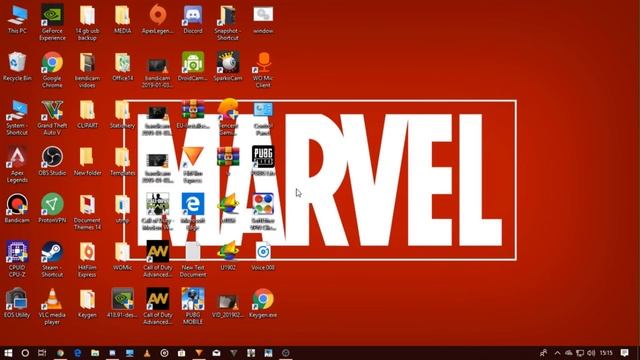Open the People button in system tray
This screenshot has width=640, height=360.
(x=543, y=353)
